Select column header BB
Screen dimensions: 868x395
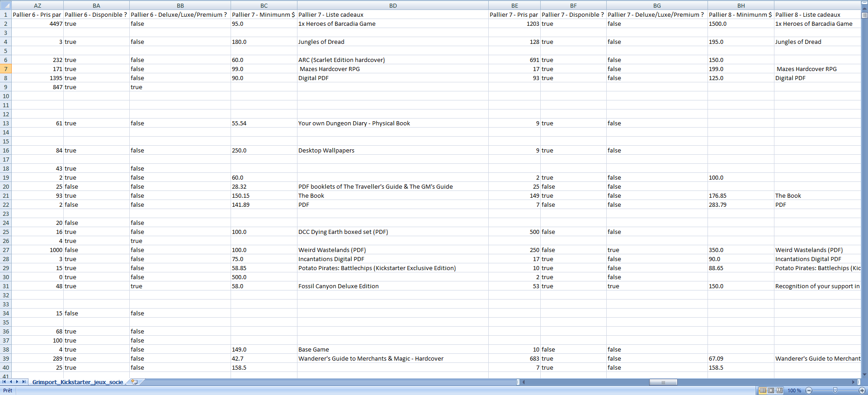click(180, 5)
